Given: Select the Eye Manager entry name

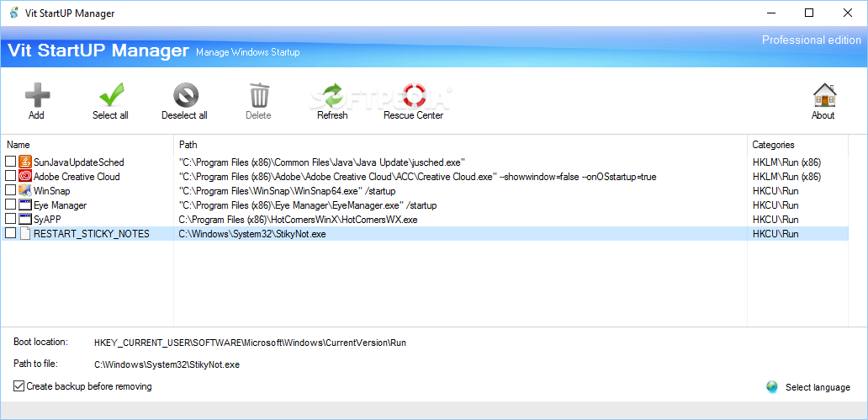Looking at the screenshot, I should tap(61, 205).
